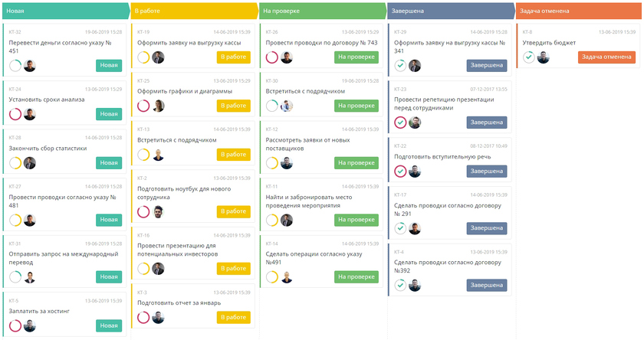
Task: Toggle the checkmark on the Утвердить бюджет card
Action: tap(529, 57)
